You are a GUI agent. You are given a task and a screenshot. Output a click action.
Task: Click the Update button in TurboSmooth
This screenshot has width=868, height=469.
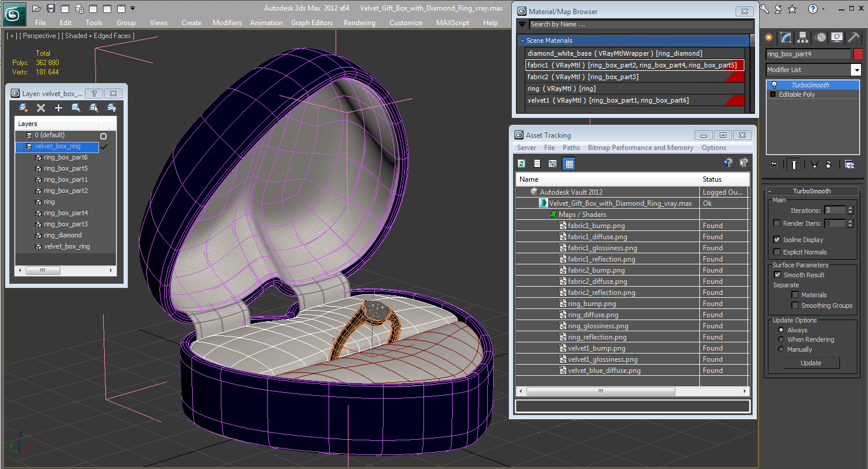[811, 363]
